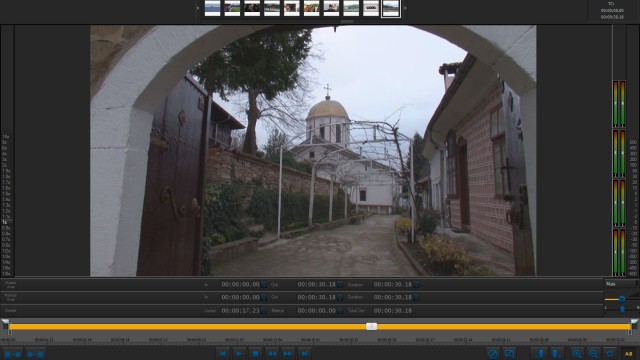Fast forward with the double-right arrows
The width and height of the screenshot is (640, 360).
coord(288,354)
